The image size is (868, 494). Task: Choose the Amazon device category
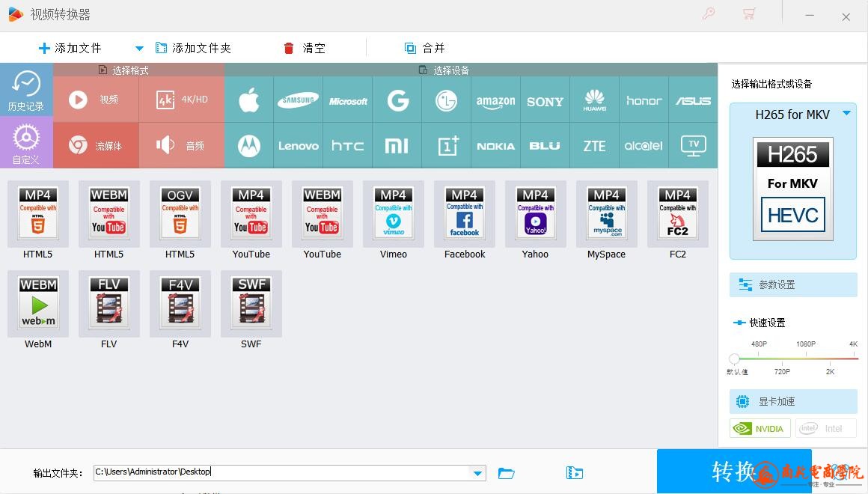point(496,100)
